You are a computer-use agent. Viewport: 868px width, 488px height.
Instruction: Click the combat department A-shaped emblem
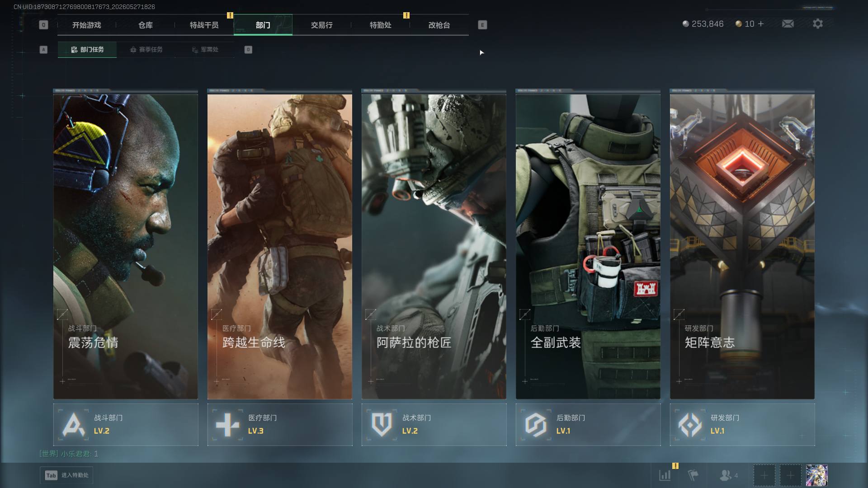point(74,425)
